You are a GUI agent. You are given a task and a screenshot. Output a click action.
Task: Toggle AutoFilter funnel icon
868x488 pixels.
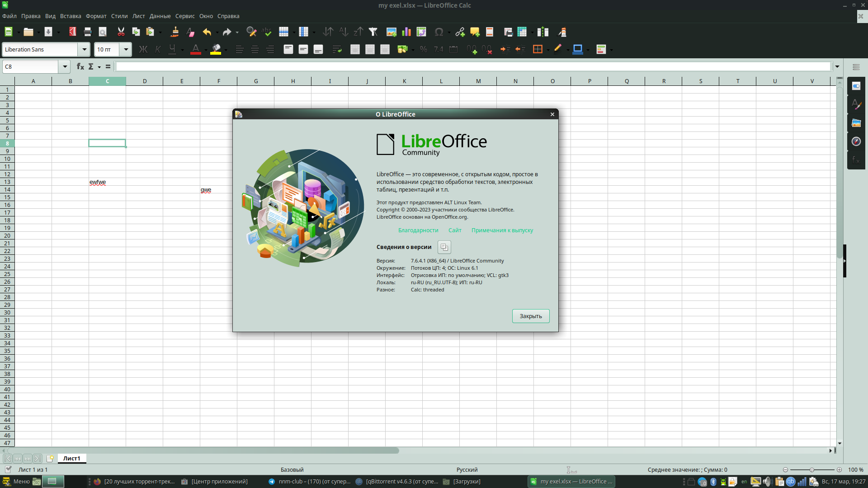[373, 32]
